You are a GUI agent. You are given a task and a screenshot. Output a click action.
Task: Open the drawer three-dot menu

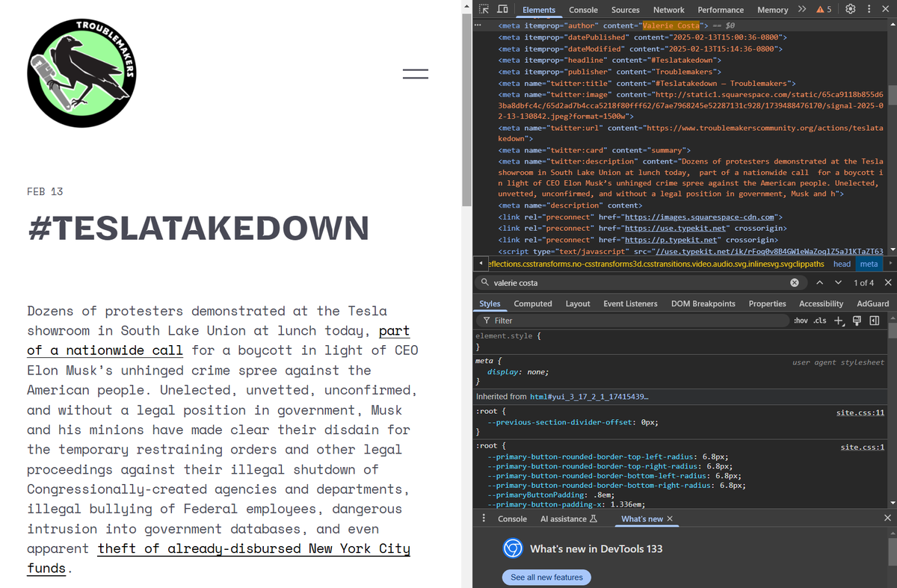pyautogui.click(x=484, y=519)
